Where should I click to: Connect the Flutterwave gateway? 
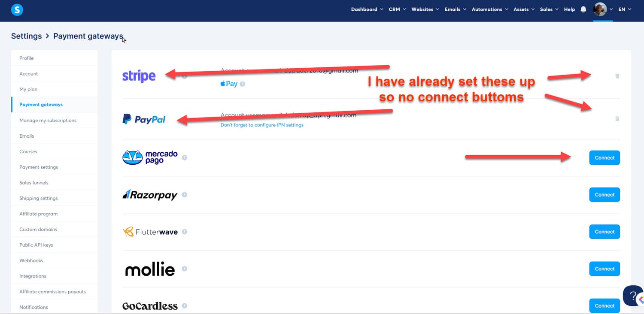pyautogui.click(x=605, y=232)
